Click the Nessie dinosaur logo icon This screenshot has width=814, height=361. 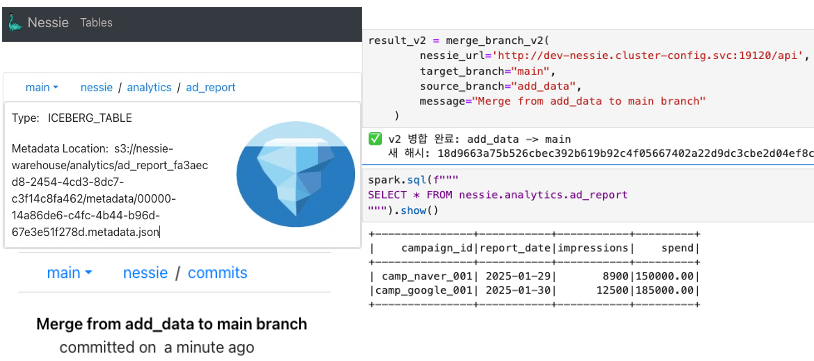[x=15, y=23]
